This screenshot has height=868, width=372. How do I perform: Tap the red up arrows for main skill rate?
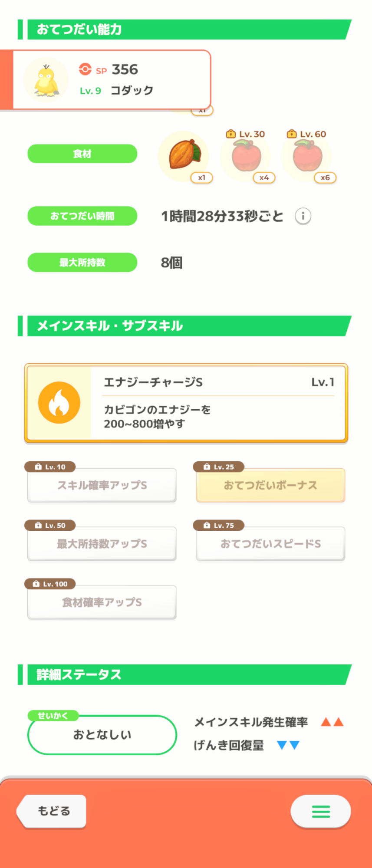click(x=332, y=722)
